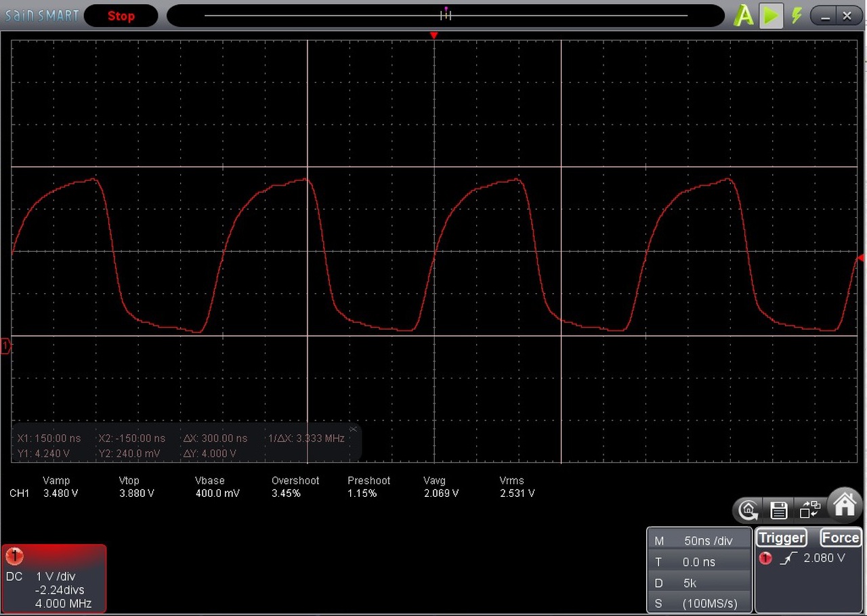Click the X1: 150.00 ns cursor readout

[x=49, y=439]
